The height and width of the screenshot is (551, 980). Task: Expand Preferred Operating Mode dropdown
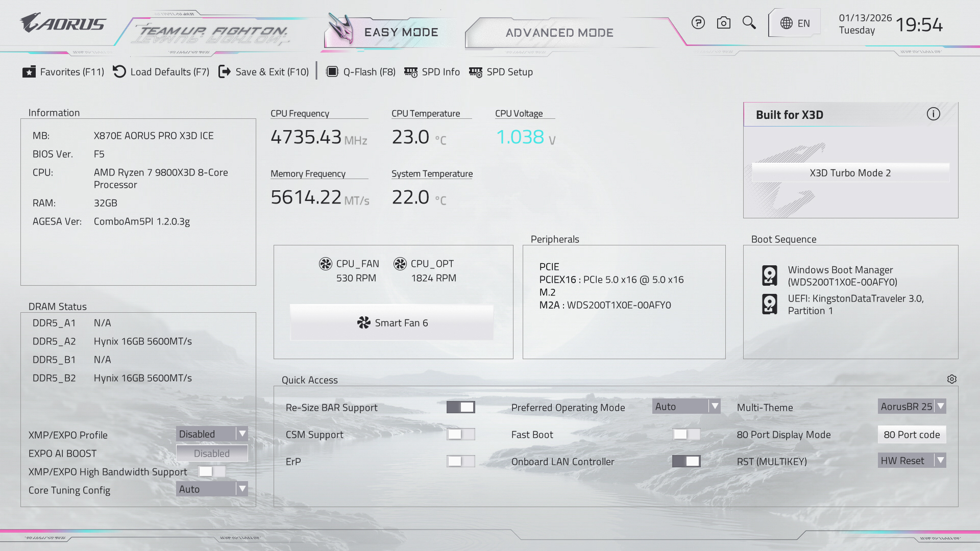pos(686,407)
